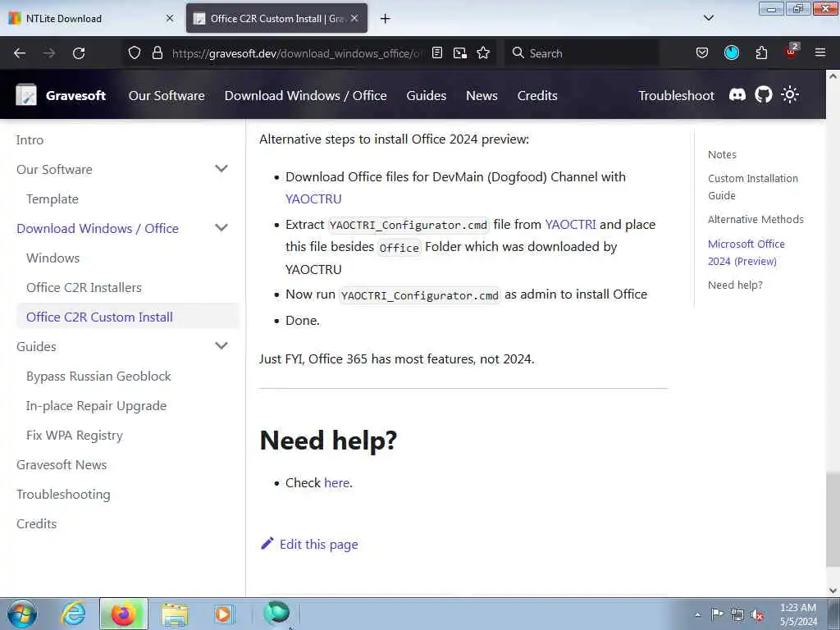Jump to Alternative Methods section

point(756,219)
